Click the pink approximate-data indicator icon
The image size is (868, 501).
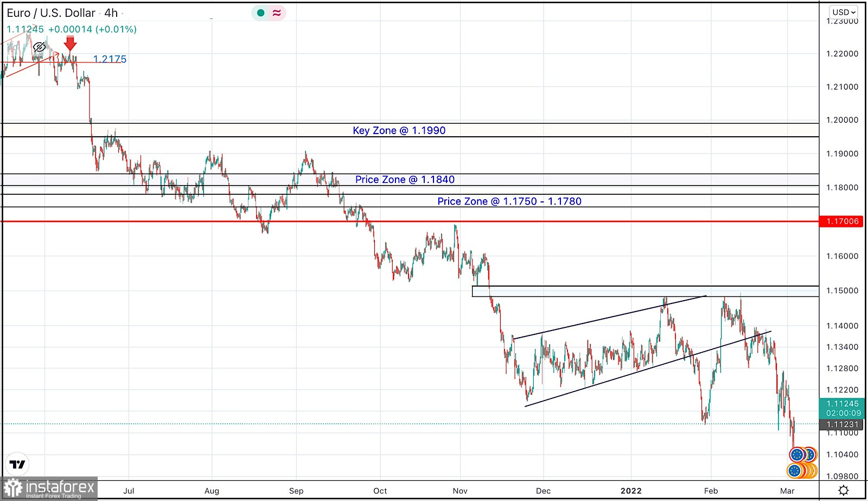click(x=277, y=13)
